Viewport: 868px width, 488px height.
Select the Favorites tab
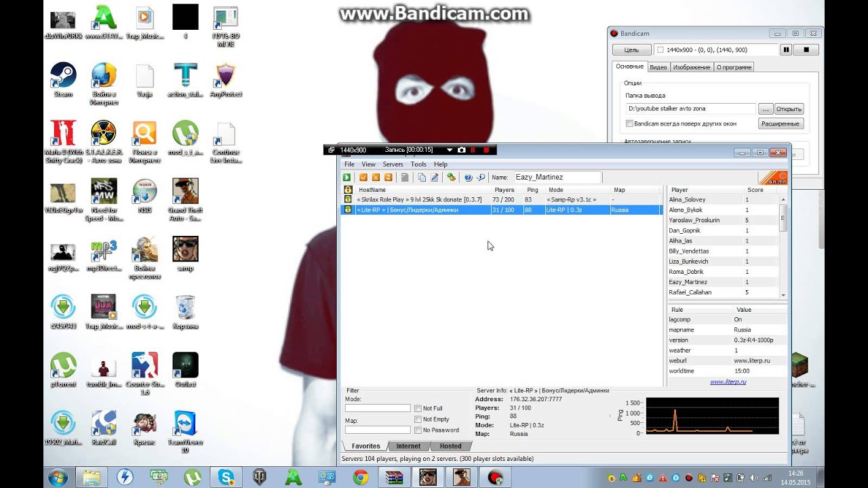366,446
